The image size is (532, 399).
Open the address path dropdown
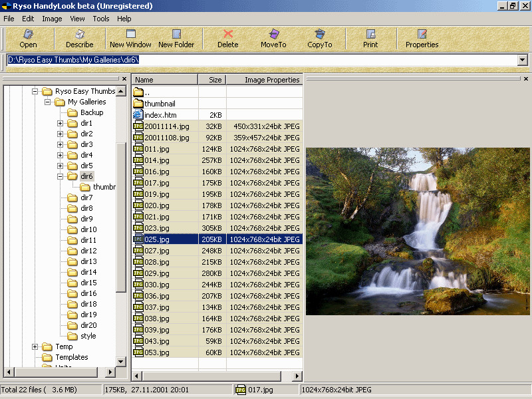coord(523,60)
